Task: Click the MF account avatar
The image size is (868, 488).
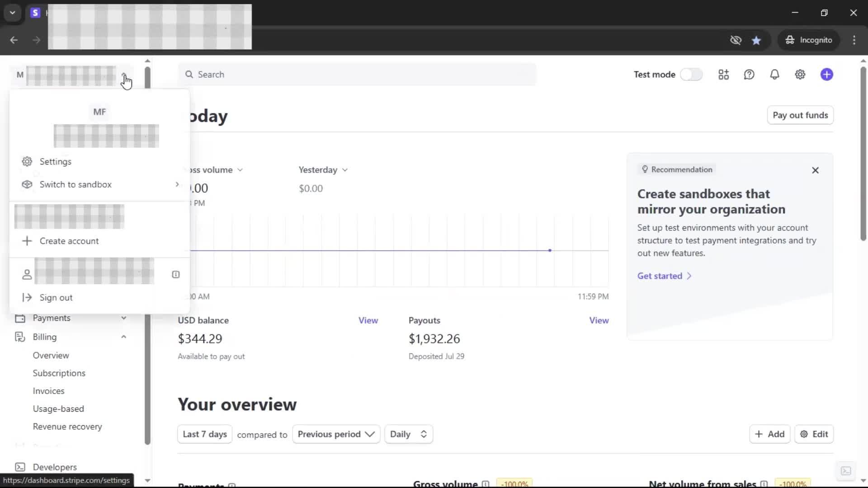Action: click(x=99, y=112)
